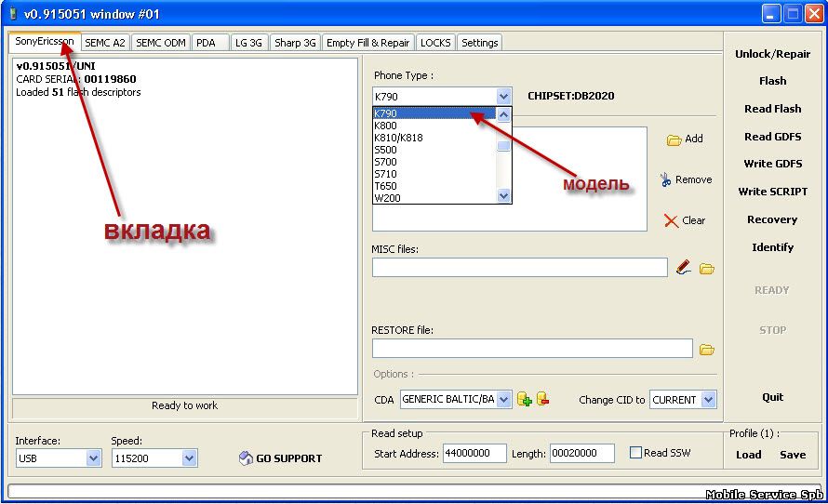Viewport: 828px width, 504px height.
Task: Click the READY button
Action: pos(771,290)
